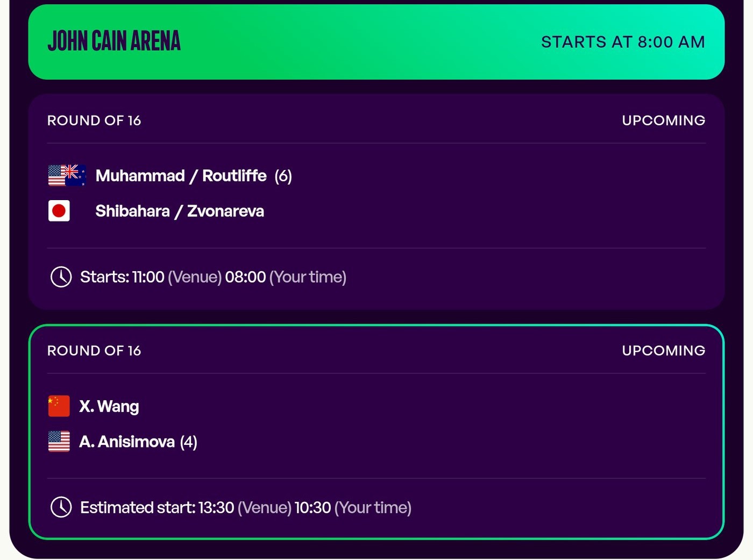This screenshot has height=560, width=753.
Task: Click the Japan flag next to Shibahara / Zvonareva
Action: (x=59, y=211)
